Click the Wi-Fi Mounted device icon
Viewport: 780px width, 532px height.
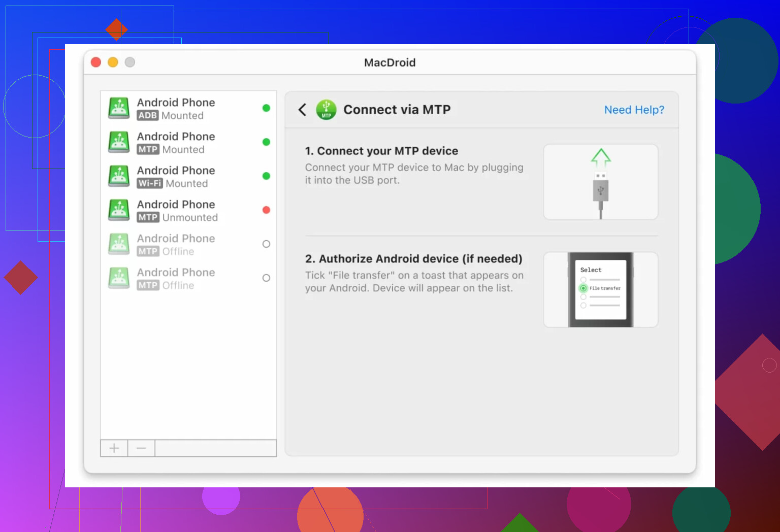click(119, 176)
